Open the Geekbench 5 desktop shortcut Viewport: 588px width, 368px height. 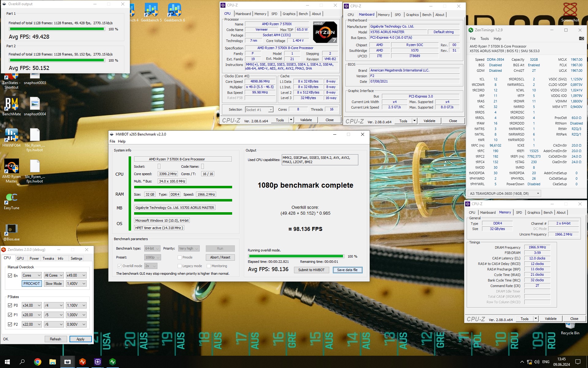[151, 13]
